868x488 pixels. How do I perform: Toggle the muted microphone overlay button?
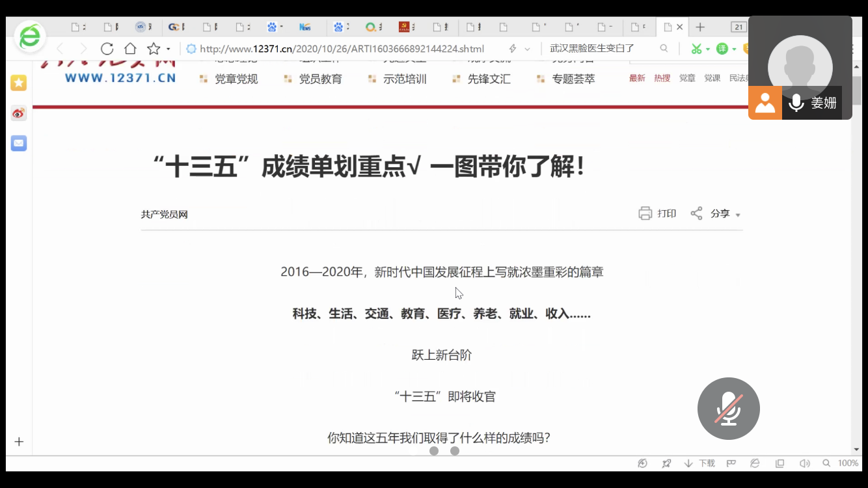(728, 409)
